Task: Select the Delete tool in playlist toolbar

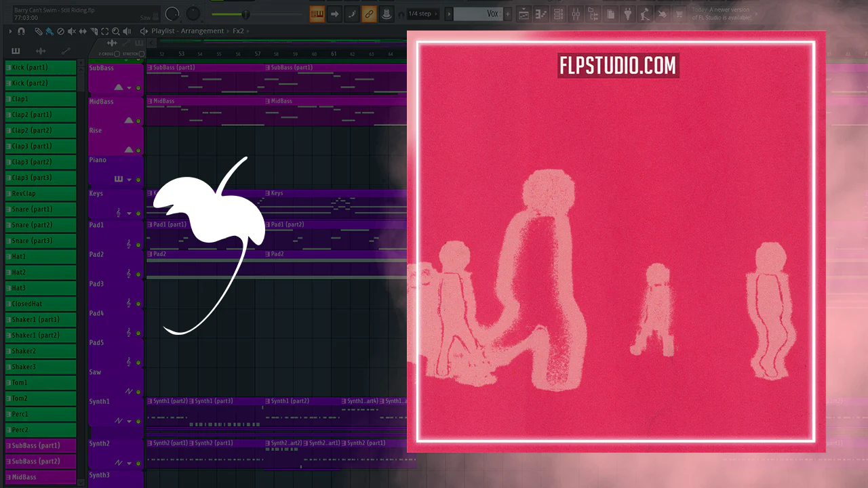Action: [x=60, y=31]
